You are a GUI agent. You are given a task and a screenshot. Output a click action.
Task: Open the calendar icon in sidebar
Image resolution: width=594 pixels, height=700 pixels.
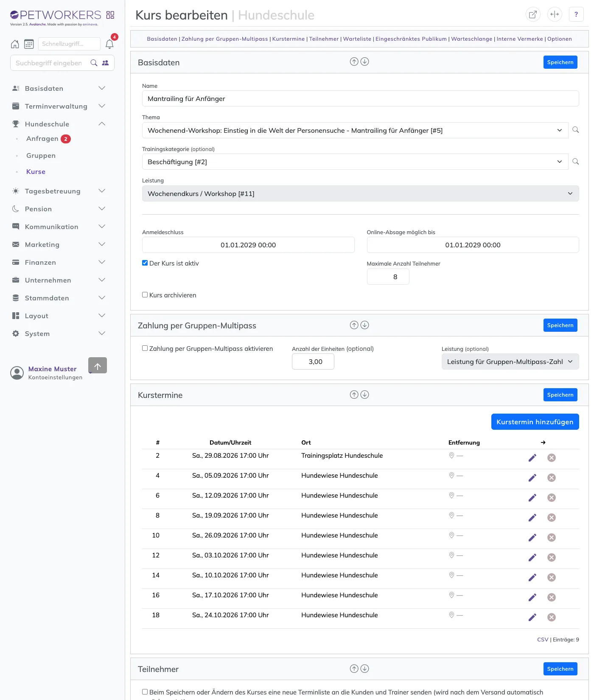(29, 44)
